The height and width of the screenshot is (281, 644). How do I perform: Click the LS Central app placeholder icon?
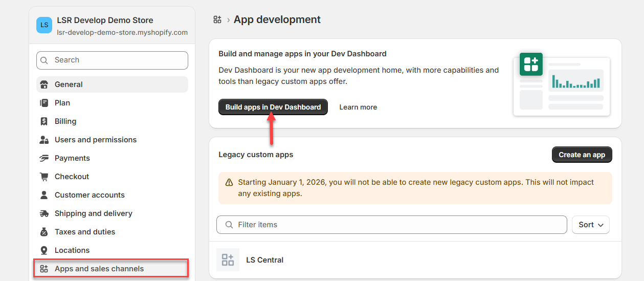228,260
